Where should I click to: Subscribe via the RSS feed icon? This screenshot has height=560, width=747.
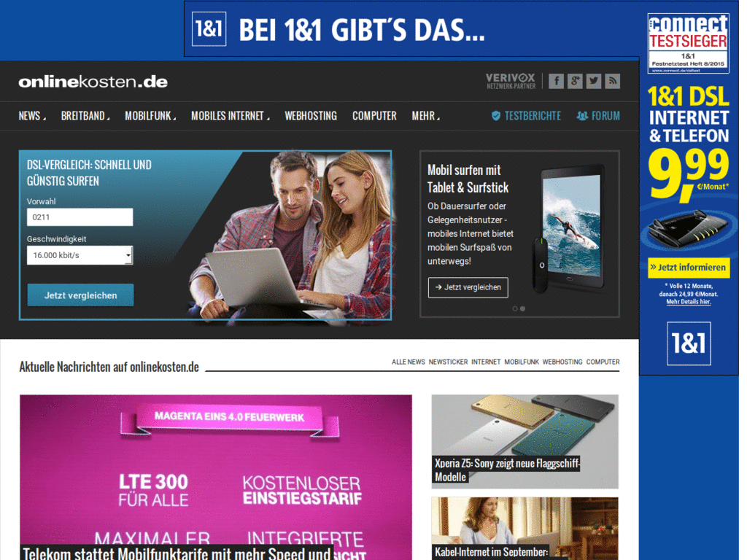point(613,81)
